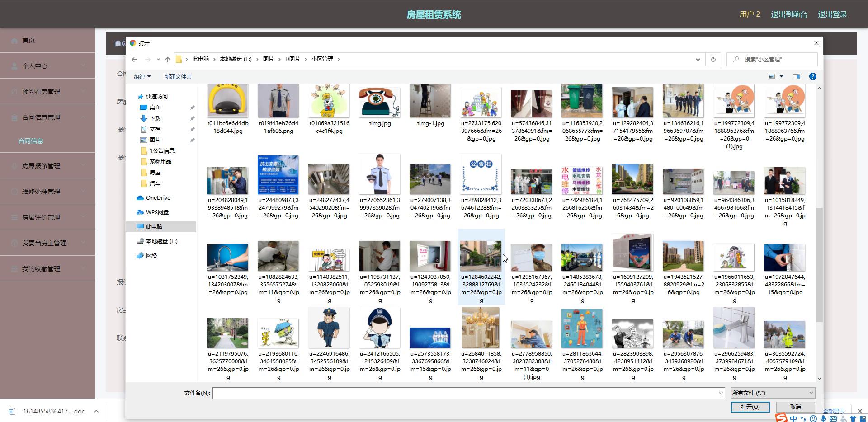Refresh the folder listing

[713, 59]
